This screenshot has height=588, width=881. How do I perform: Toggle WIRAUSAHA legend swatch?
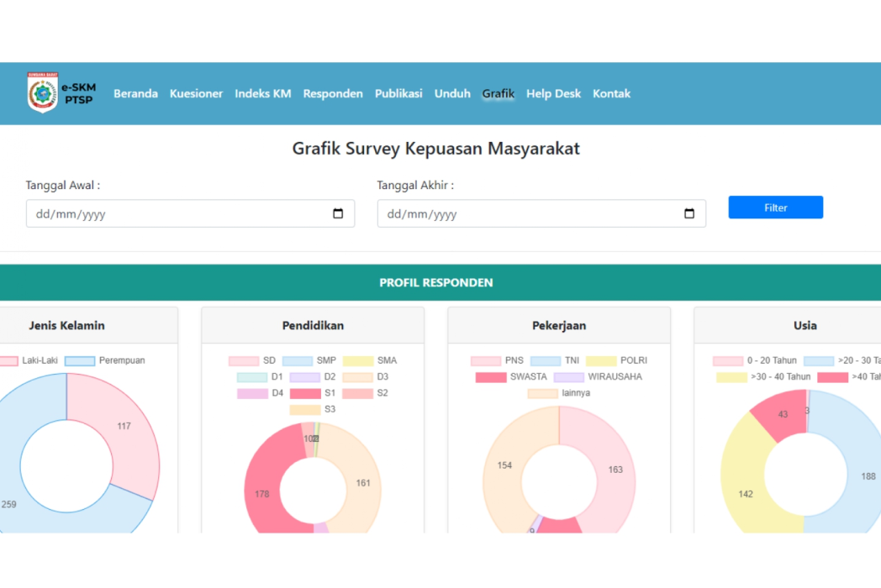pyautogui.click(x=568, y=377)
